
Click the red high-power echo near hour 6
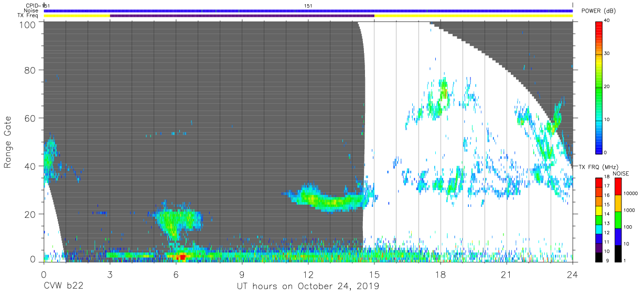click(181, 256)
